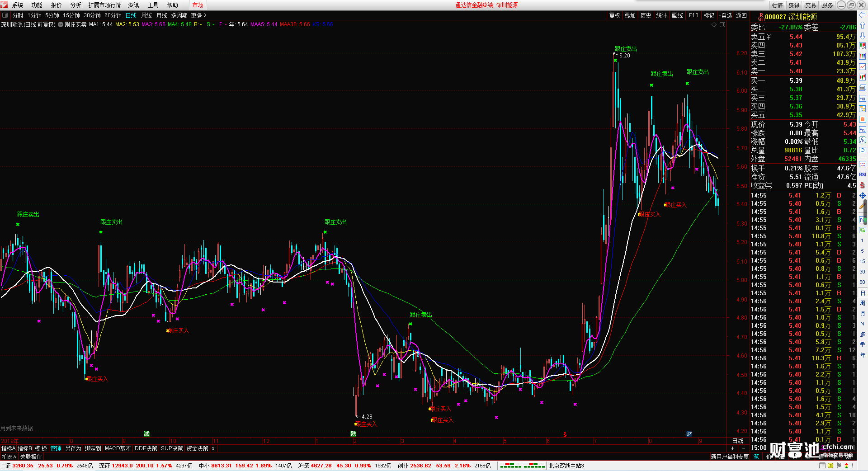Open the candlestick chart icon in sidebar
This screenshot has height=471, width=868.
863,77
